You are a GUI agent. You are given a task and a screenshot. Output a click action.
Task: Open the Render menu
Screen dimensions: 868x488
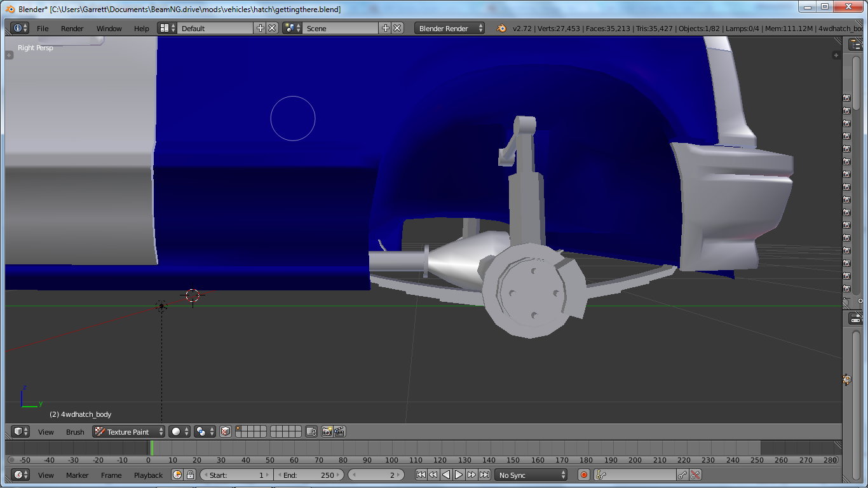[72, 29]
